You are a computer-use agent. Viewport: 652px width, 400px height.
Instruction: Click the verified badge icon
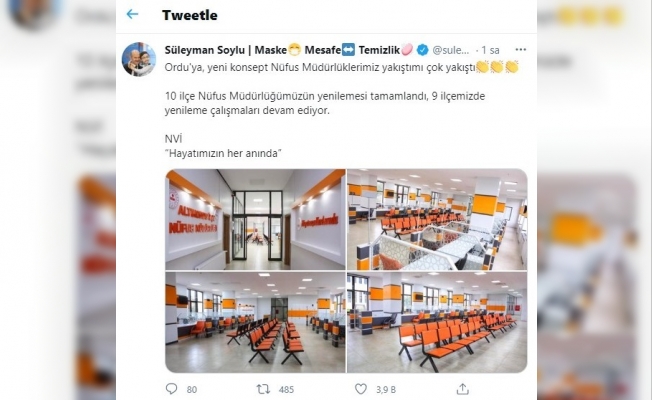pyautogui.click(x=422, y=50)
